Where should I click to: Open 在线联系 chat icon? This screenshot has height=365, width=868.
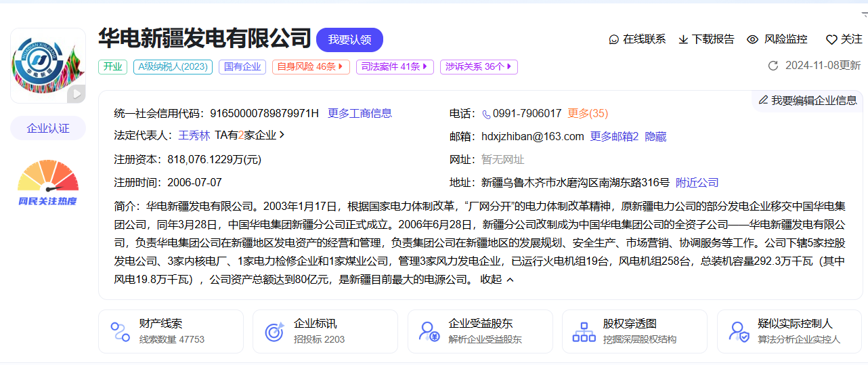[614, 39]
